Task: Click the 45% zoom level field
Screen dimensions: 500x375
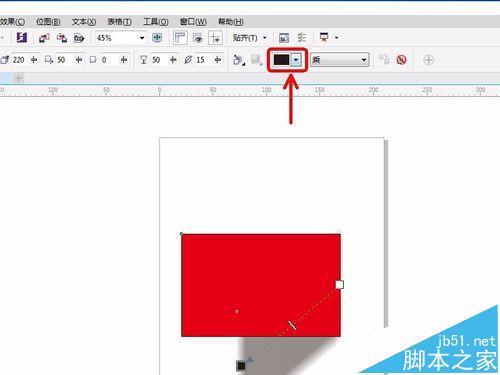Action: click(116, 38)
